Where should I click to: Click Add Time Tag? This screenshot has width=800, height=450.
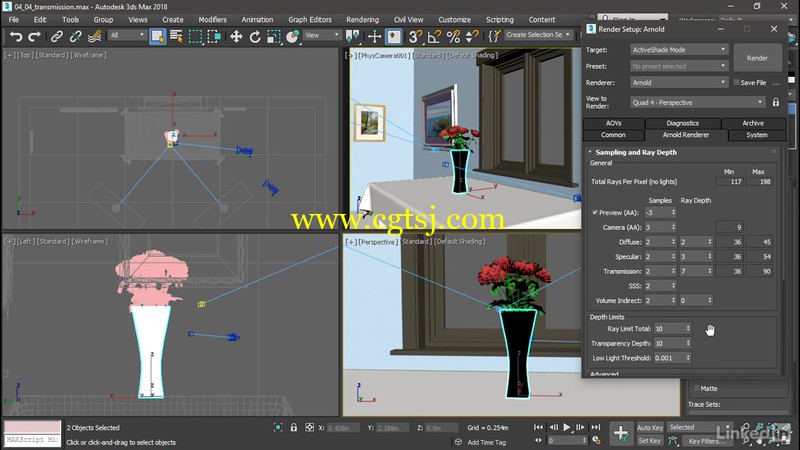point(486,442)
